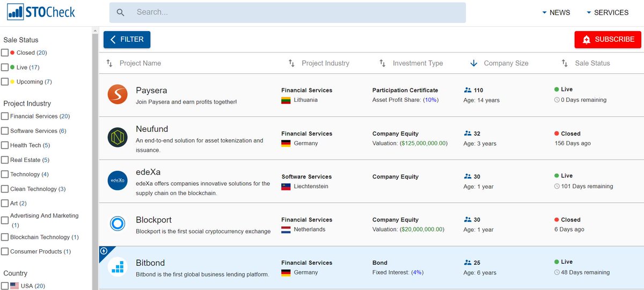The image size is (644, 290).
Task: Check the Closed sale status filter
Action: (5, 53)
